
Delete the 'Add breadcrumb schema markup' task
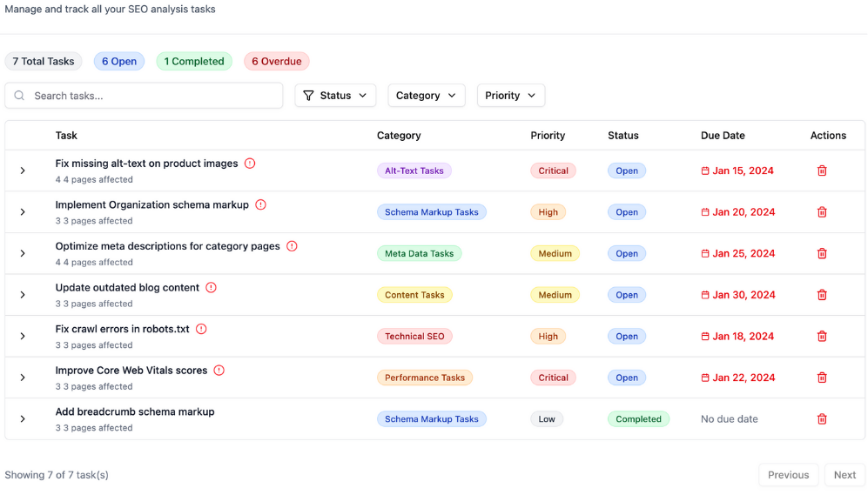coord(822,419)
